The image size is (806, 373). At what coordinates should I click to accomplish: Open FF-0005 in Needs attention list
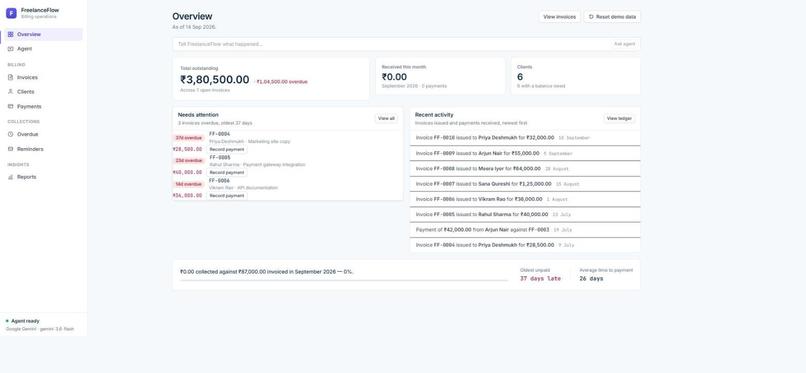click(219, 157)
